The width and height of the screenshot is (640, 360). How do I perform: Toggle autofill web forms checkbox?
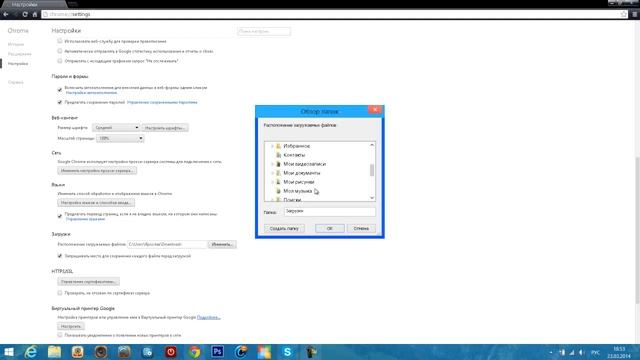click(x=60, y=89)
